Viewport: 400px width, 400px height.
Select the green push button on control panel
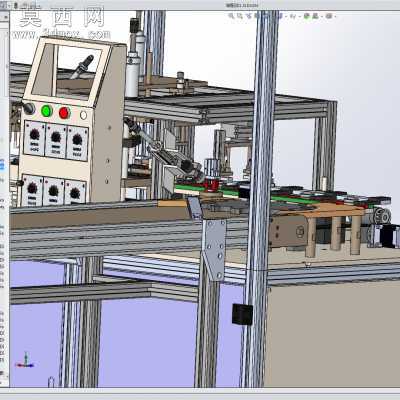coord(47,111)
